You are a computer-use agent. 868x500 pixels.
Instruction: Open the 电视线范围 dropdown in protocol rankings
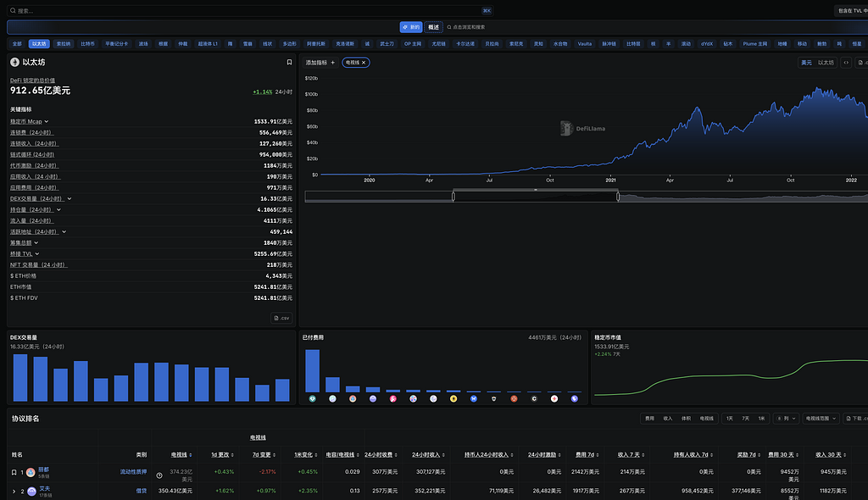coord(821,418)
